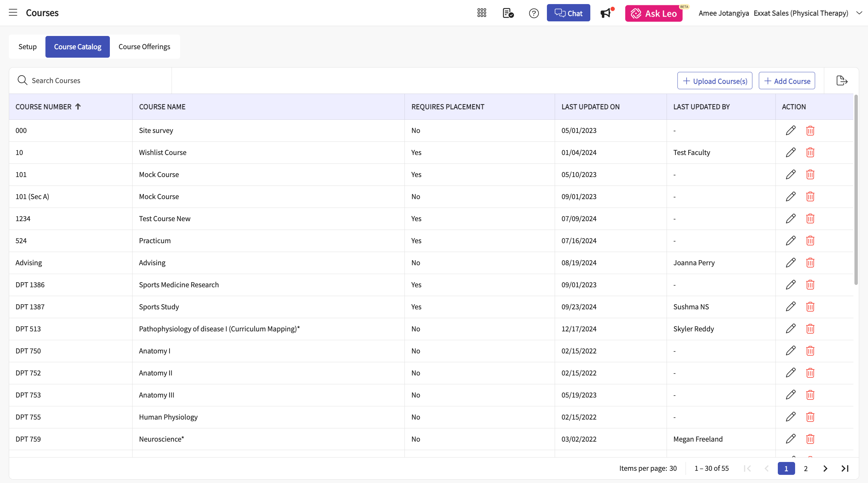Delete the Practicum course row
This screenshot has height=483, width=868.
tap(810, 241)
